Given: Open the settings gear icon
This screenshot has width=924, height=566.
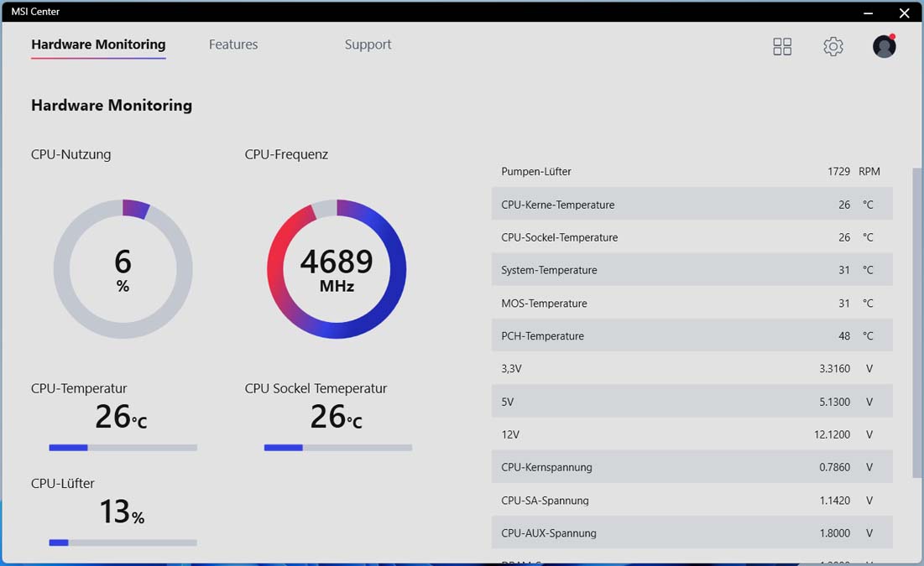Looking at the screenshot, I should [x=833, y=46].
